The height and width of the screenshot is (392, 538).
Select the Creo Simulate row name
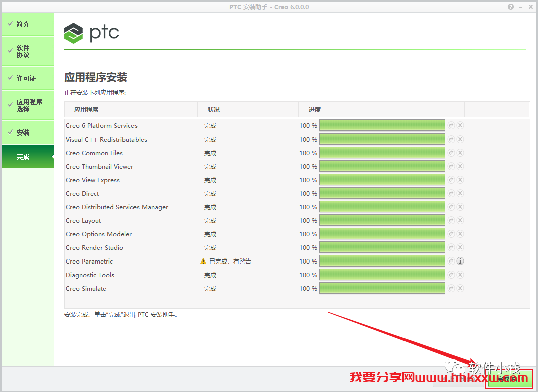(86, 288)
